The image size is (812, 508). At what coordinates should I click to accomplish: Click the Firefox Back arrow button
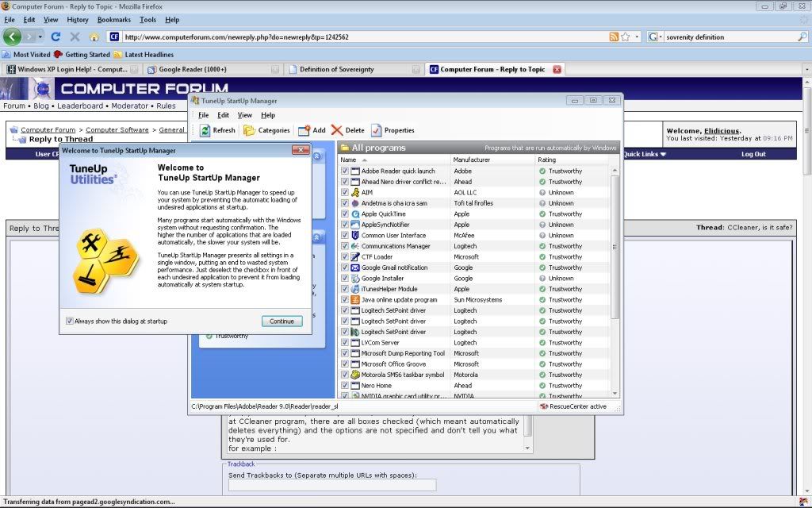click(12, 37)
